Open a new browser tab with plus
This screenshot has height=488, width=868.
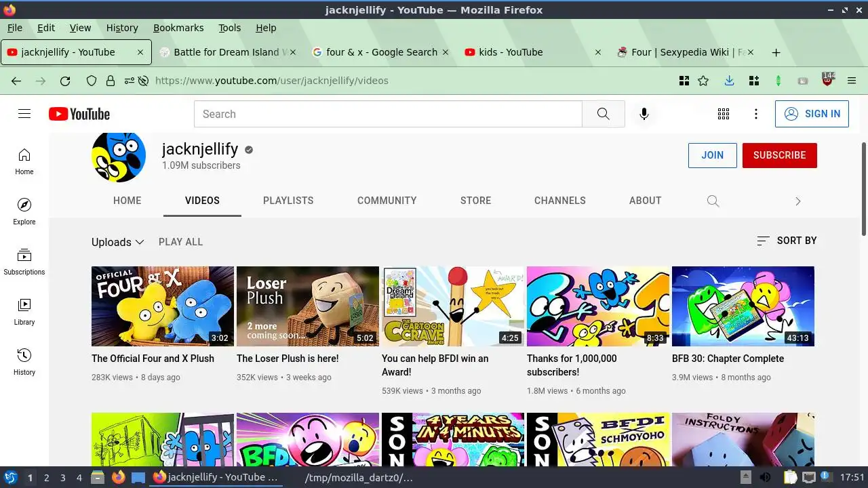[776, 52]
